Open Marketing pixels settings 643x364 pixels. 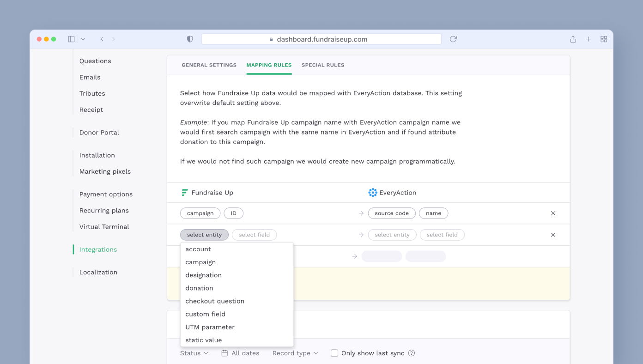105,171
